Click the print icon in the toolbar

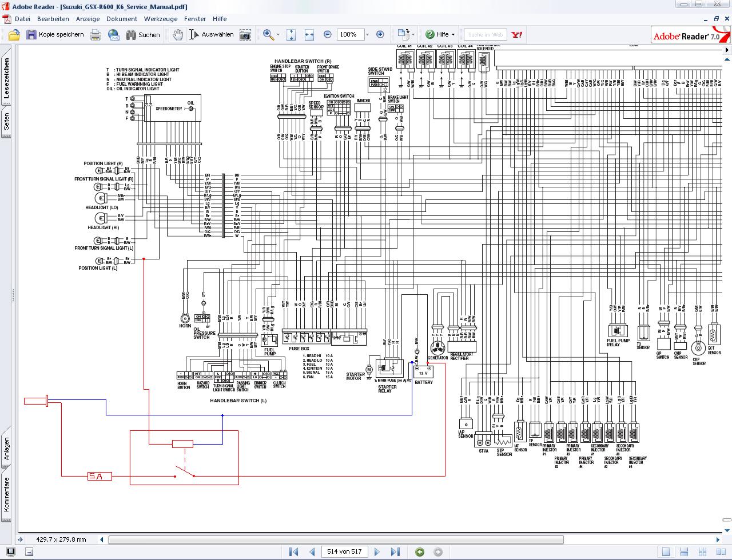(x=96, y=35)
